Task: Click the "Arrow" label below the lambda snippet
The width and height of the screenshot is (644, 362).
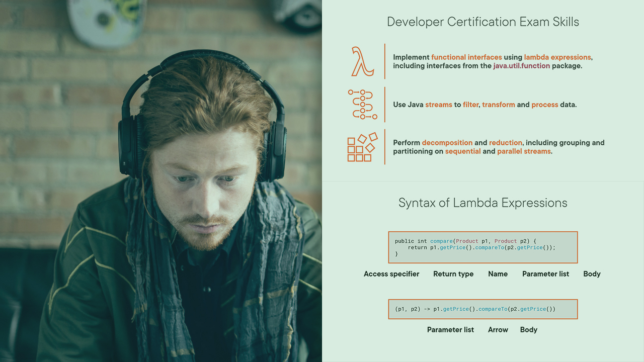Action: click(x=498, y=329)
